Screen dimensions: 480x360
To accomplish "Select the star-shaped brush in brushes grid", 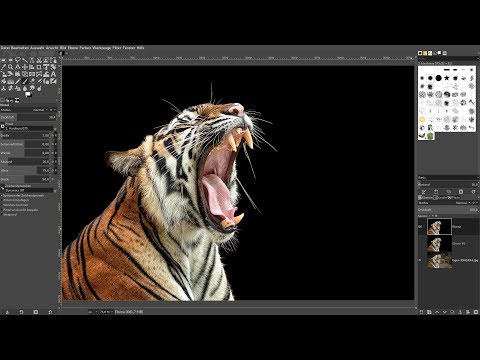I will (447, 78).
